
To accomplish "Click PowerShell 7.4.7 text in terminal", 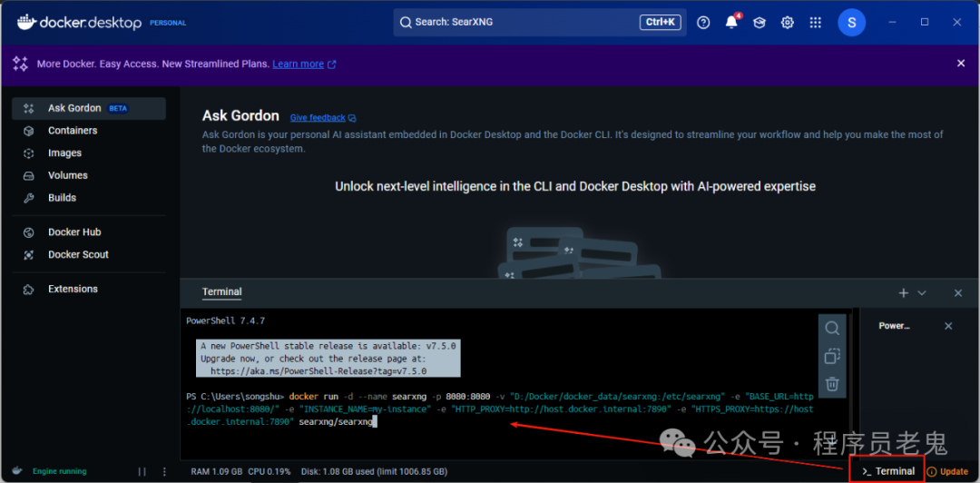I will (x=226, y=321).
